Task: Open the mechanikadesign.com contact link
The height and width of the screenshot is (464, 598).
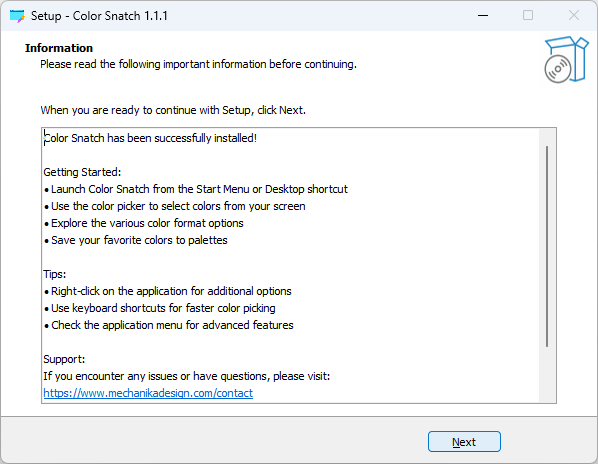Action: point(148,393)
